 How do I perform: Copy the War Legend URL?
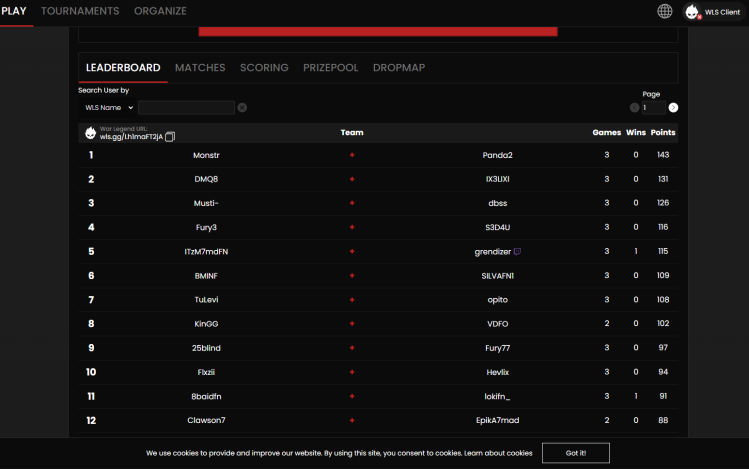point(170,137)
